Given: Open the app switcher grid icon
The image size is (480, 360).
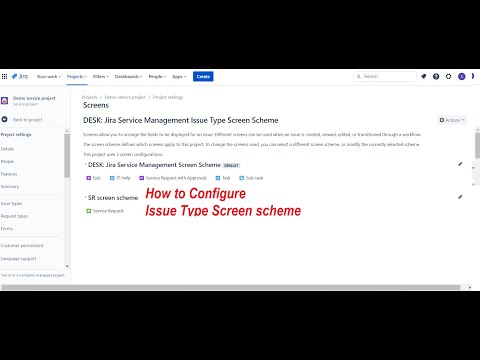Looking at the screenshot, I should [x=4, y=76].
